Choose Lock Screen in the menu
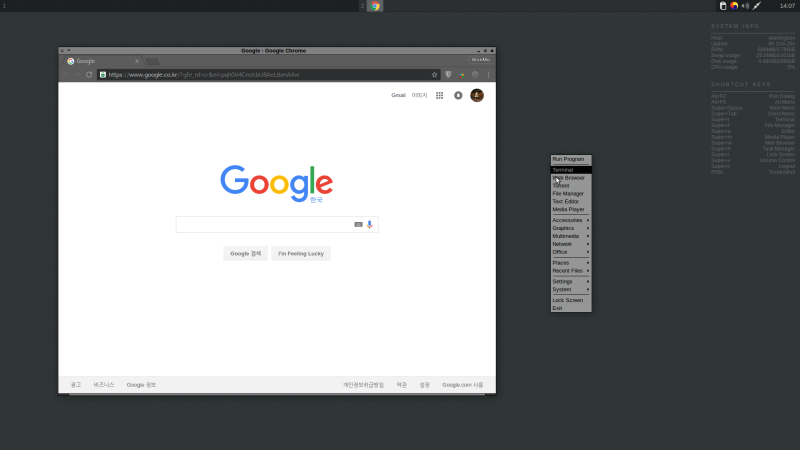 click(571, 300)
